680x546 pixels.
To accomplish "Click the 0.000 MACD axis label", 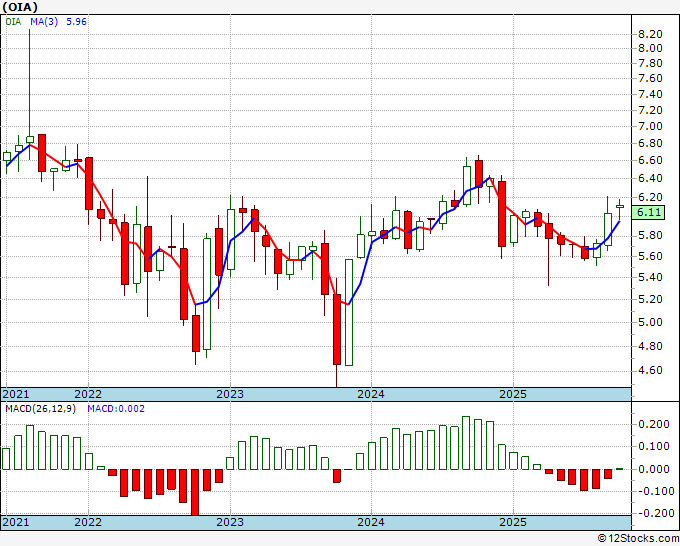I will [x=654, y=469].
